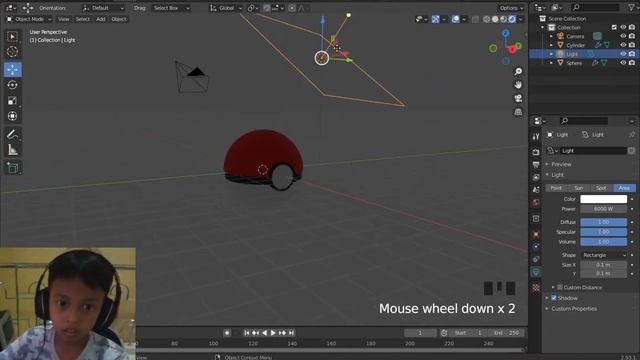
Task: Open the Scene properties tab icon
Action: (x=536, y=190)
